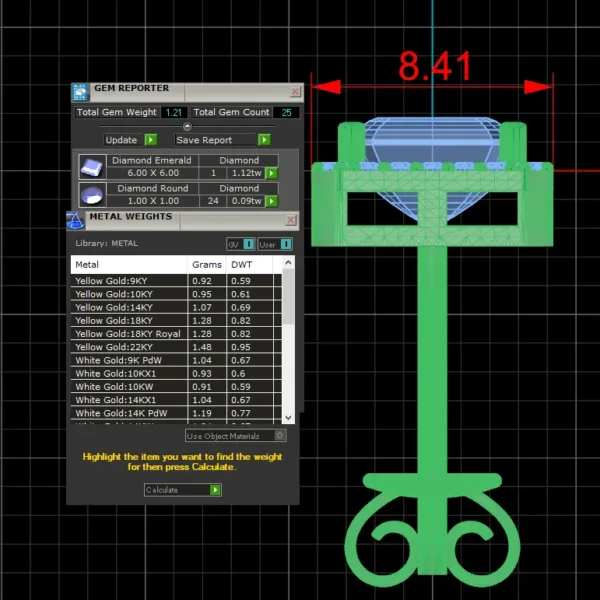Select the Yellow Gold:10KY row

[176, 294]
